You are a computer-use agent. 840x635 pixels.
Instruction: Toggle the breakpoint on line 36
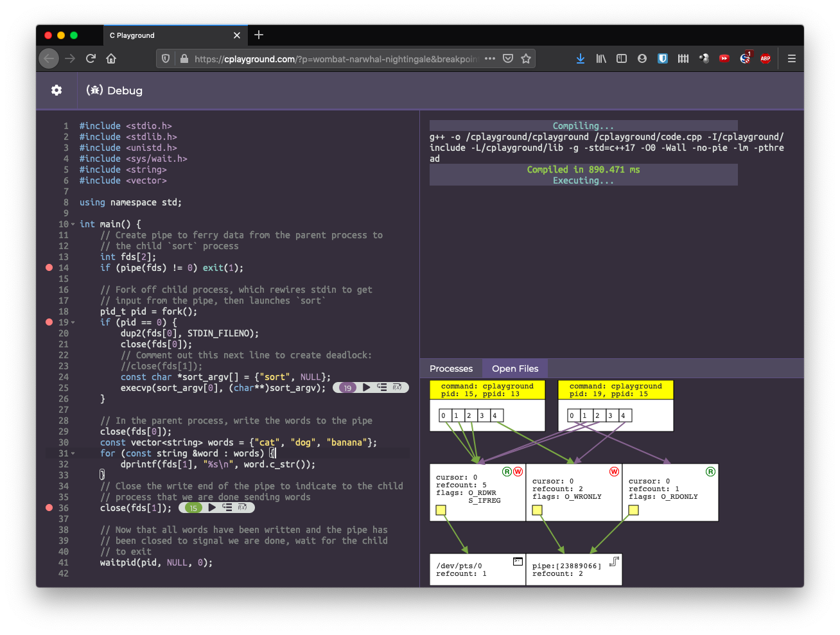49,508
